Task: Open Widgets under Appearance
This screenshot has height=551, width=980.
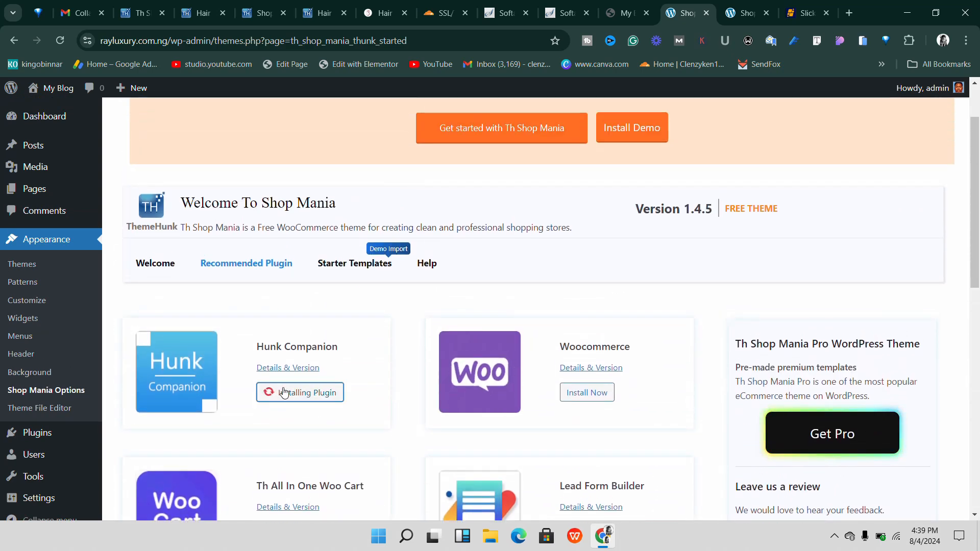Action: tap(22, 318)
